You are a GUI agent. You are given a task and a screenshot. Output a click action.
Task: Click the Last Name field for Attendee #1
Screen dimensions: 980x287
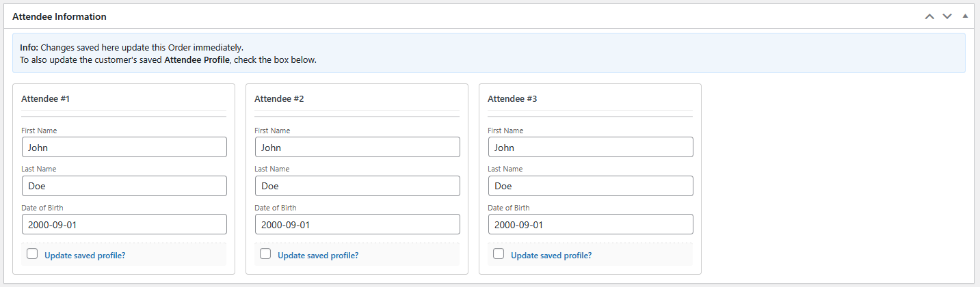click(124, 186)
